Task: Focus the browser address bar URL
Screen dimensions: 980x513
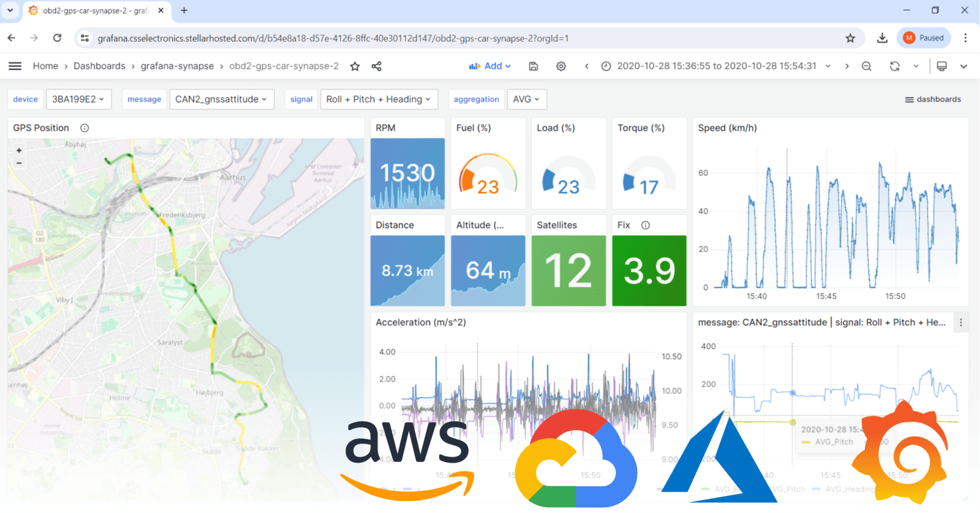Action: click(333, 38)
